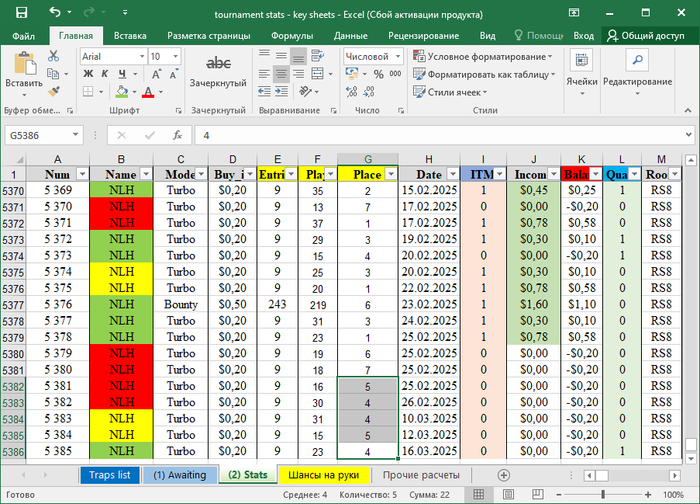Increase the indent of cell text

(281, 92)
